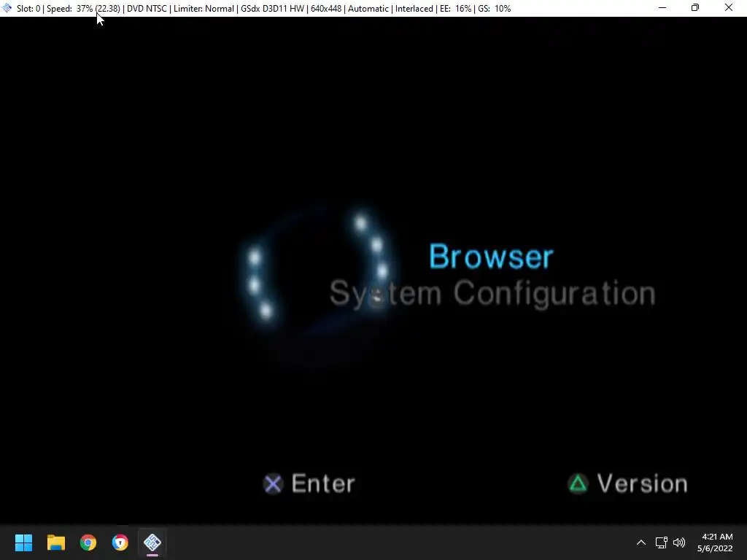
Task: Click the green triangle button icon
Action: tap(578, 484)
